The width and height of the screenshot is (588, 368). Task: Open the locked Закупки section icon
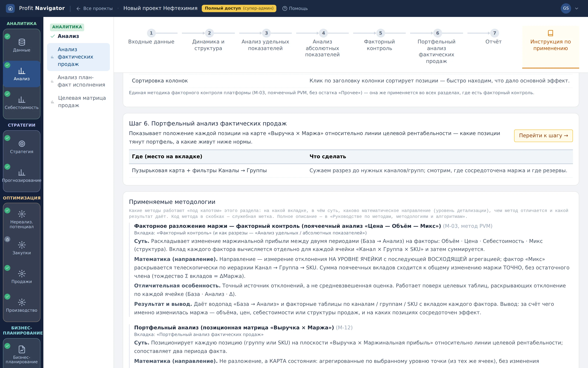point(22,245)
